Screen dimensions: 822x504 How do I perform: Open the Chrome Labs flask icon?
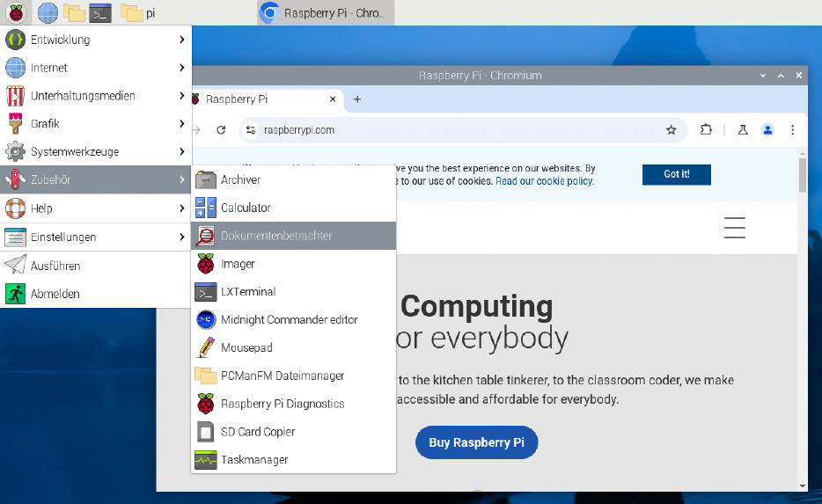[743, 130]
